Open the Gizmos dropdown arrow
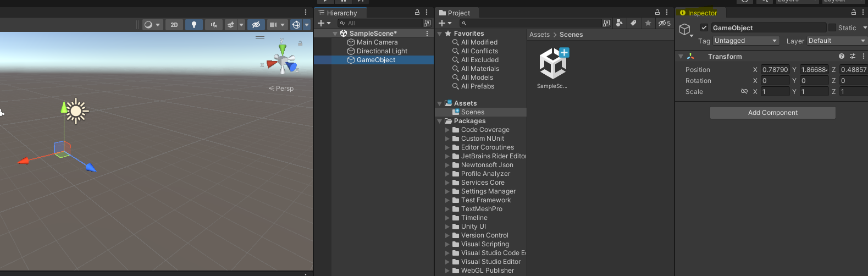Image resolution: width=868 pixels, height=276 pixels. point(307,25)
